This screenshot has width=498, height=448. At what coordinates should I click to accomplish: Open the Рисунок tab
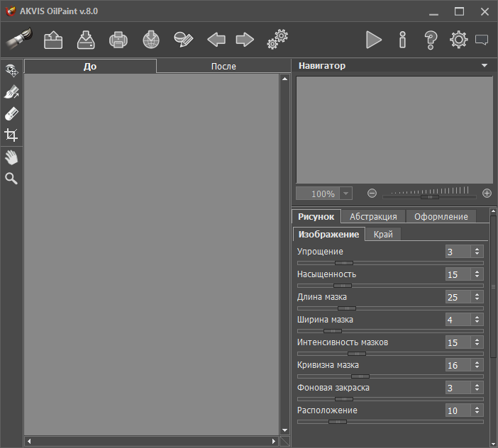(x=316, y=217)
